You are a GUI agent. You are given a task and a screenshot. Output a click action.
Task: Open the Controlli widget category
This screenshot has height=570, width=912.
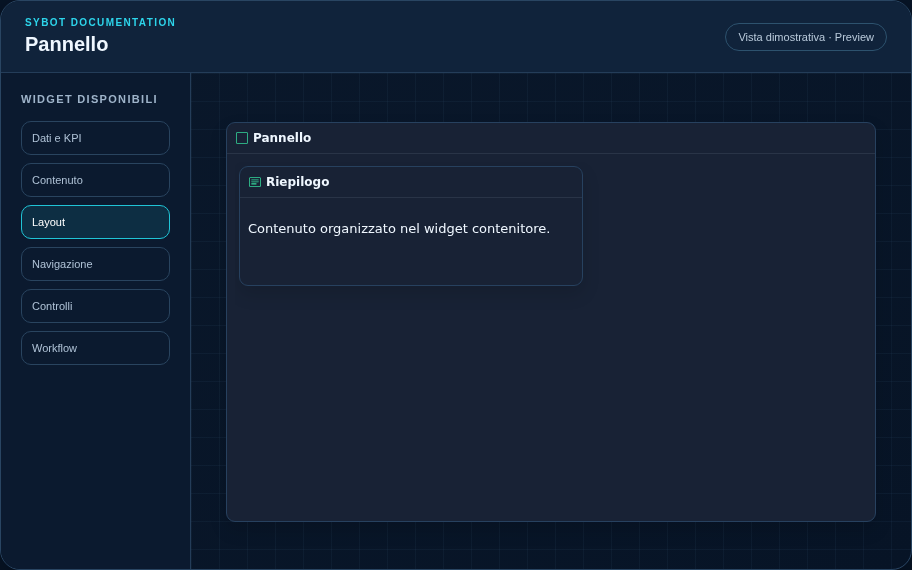click(x=95, y=306)
